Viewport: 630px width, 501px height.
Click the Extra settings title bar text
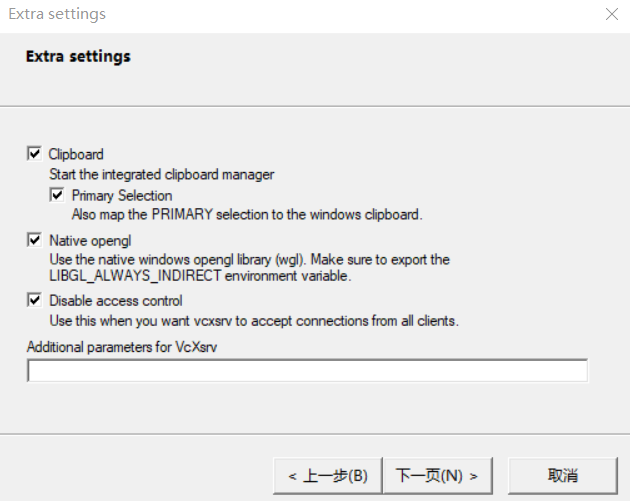57,14
